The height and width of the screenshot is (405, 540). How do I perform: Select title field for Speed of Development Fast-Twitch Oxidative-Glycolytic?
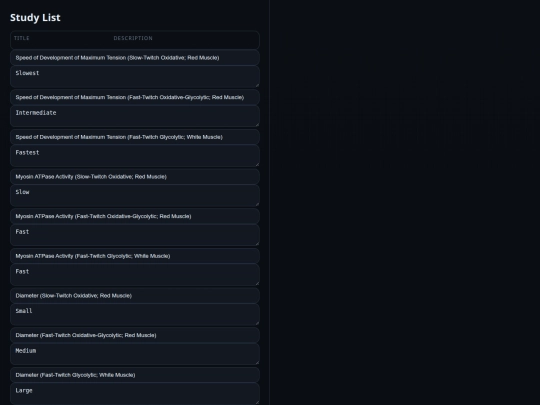[135, 97]
